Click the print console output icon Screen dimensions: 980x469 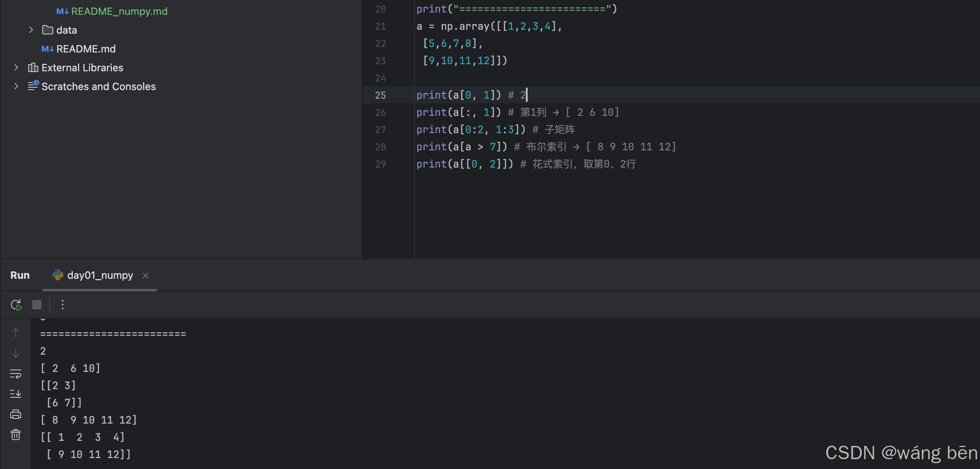click(x=16, y=414)
